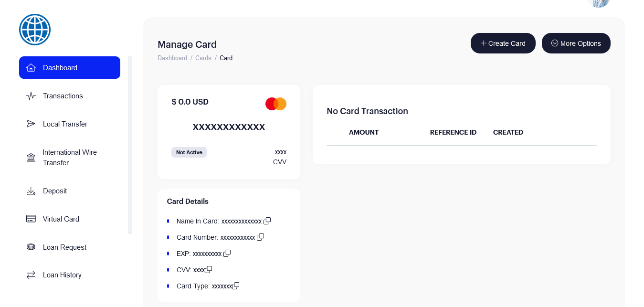Go to Local Transfer page
The image size is (644, 307).
pos(65,124)
